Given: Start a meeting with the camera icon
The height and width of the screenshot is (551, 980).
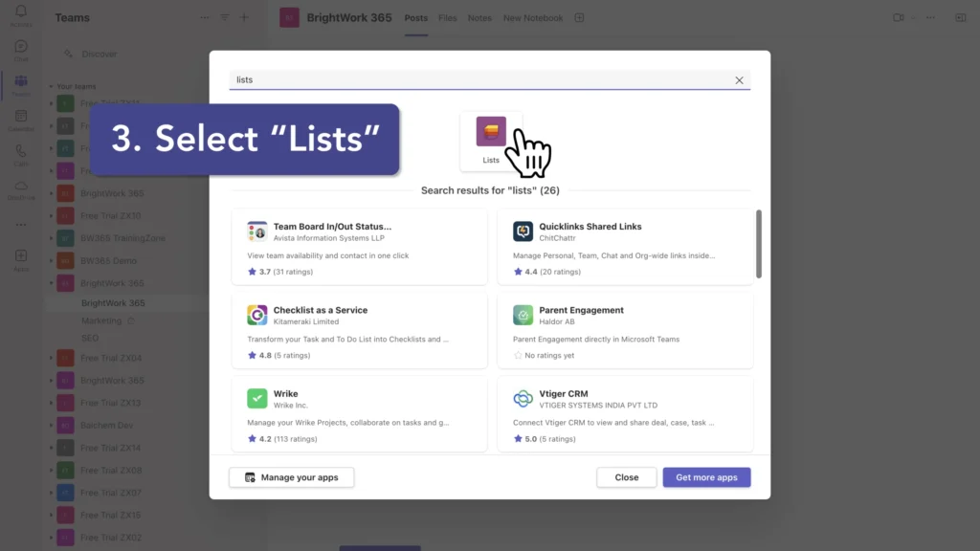Looking at the screenshot, I should [898, 17].
